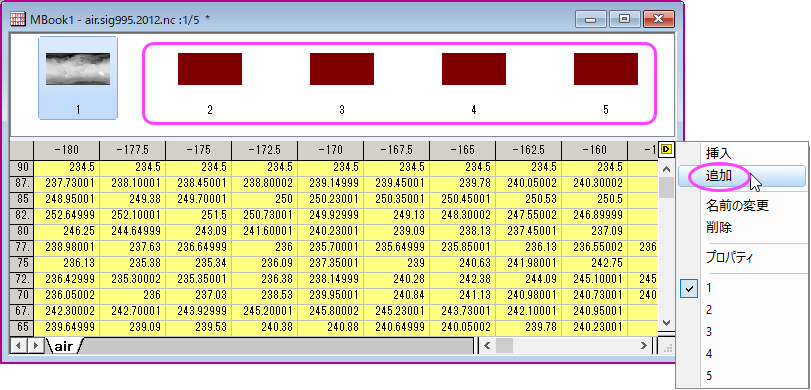Click cell with value 250.53
Viewport: 811px width, 390px height.
point(529,200)
